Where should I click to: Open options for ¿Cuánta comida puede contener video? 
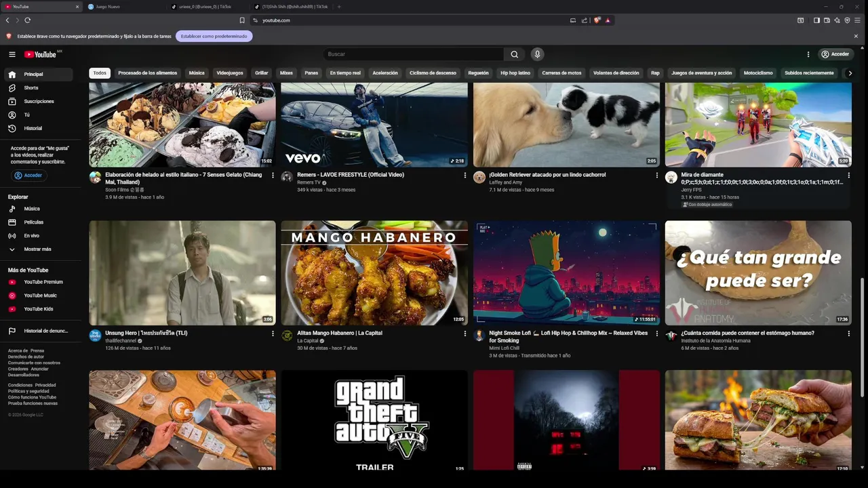pyautogui.click(x=849, y=333)
